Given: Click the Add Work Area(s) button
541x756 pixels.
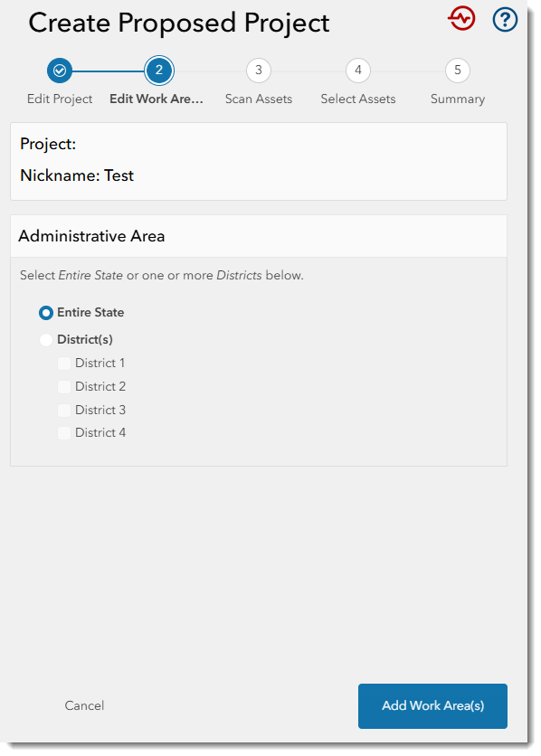Looking at the screenshot, I should click(432, 706).
